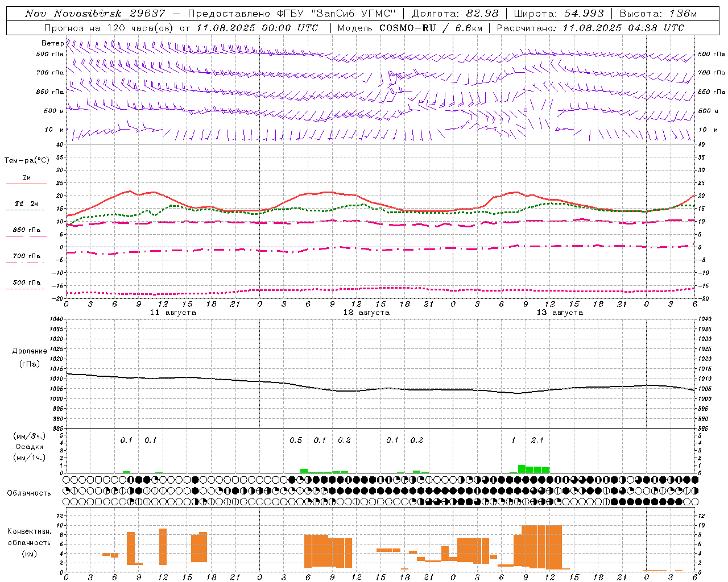Click the Широта: 54.993 header field
728x582 pixels.
click(x=559, y=14)
